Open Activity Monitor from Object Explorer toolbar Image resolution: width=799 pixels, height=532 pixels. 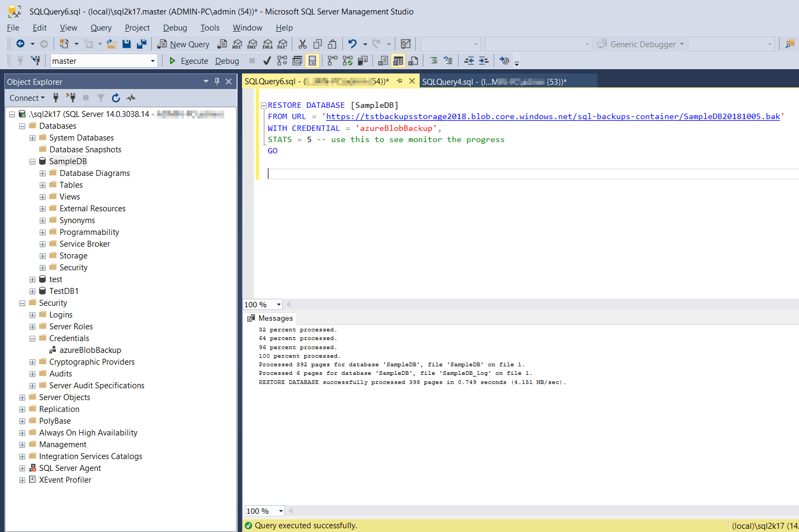click(x=130, y=98)
